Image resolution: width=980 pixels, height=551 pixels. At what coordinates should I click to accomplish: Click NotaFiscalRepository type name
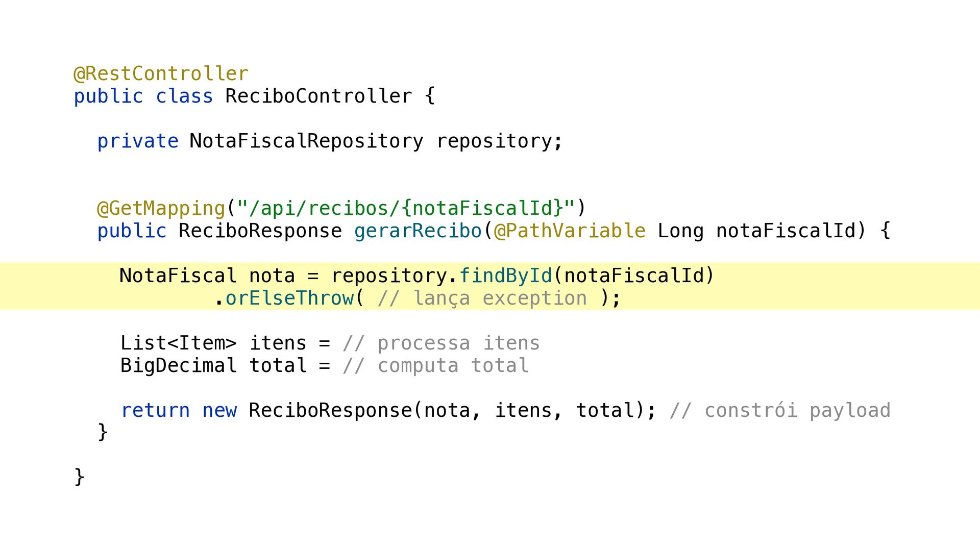(x=306, y=141)
